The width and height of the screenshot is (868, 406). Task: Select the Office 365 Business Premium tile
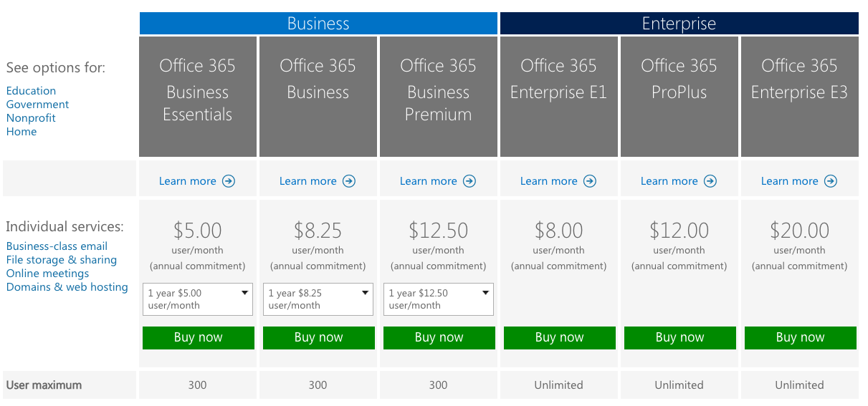tap(439, 97)
